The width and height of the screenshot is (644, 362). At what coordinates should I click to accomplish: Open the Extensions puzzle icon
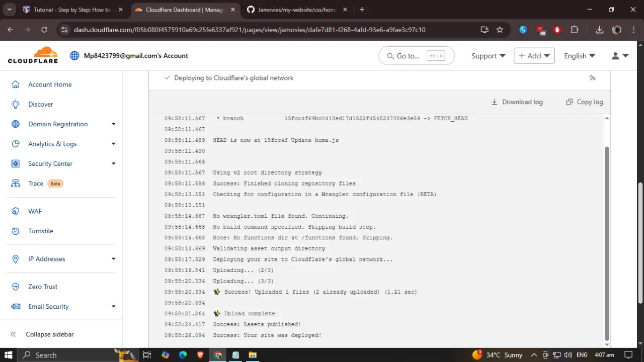click(x=575, y=30)
